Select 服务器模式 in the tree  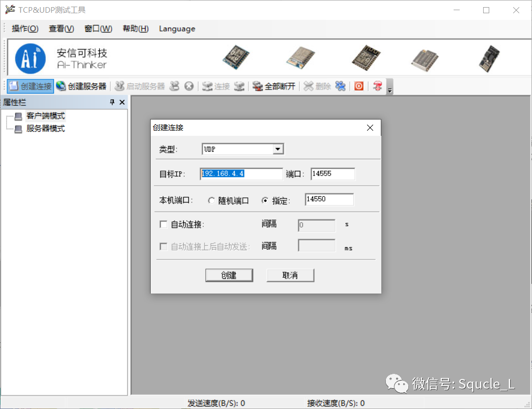click(45, 129)
